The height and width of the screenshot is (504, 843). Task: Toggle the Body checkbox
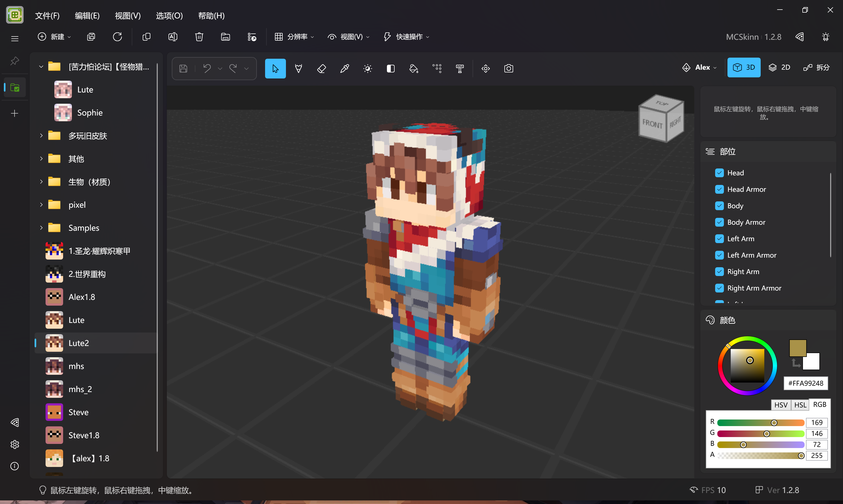[719, 206]
